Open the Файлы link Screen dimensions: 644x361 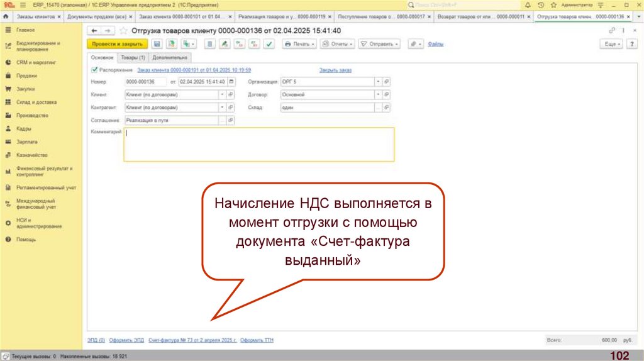435,44
